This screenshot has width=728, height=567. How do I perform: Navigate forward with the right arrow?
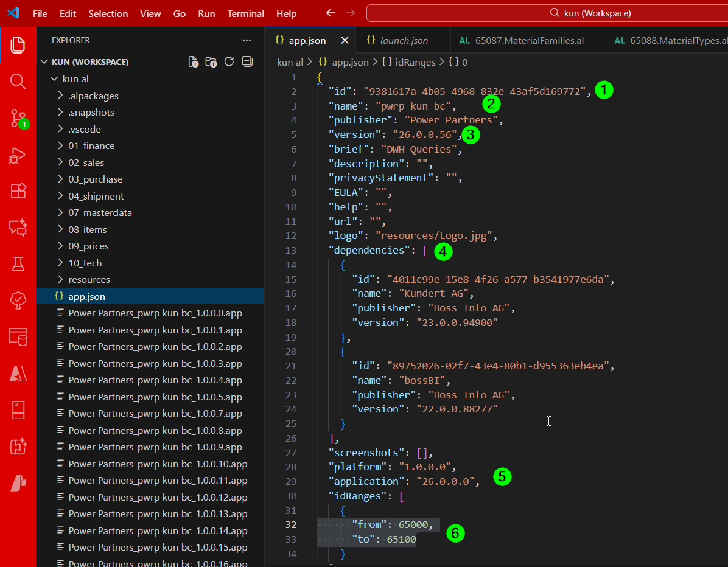click(x=351, y=13)
